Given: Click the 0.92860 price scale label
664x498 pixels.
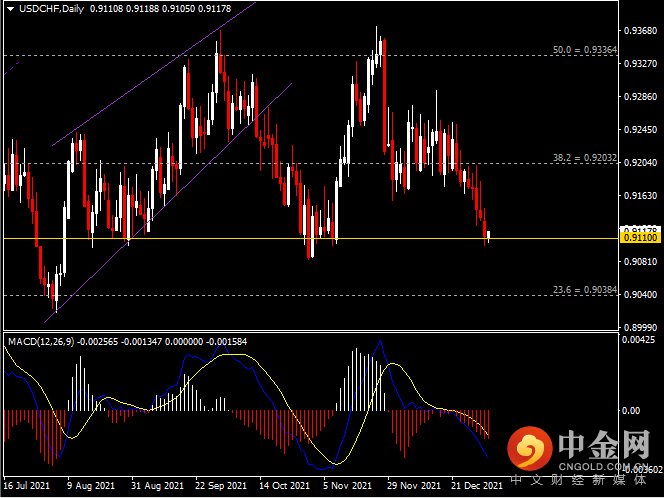Looking at the screenshot, I should tap(641, 97).
